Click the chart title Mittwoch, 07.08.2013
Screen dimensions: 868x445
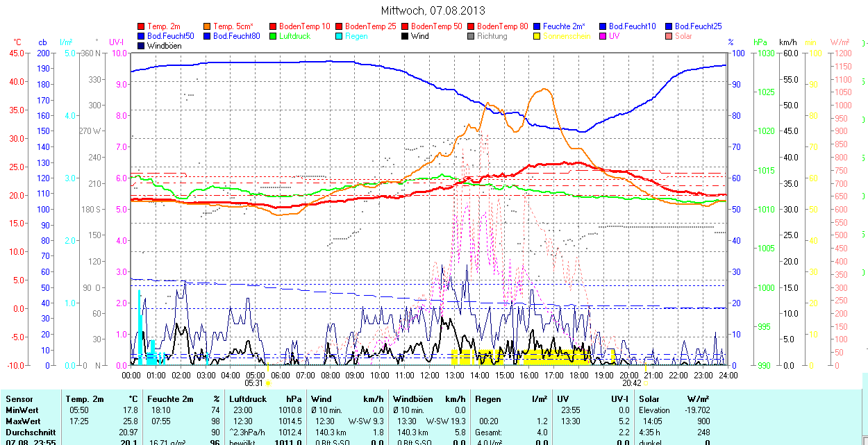pyautogui.click(x=433, y=10)
